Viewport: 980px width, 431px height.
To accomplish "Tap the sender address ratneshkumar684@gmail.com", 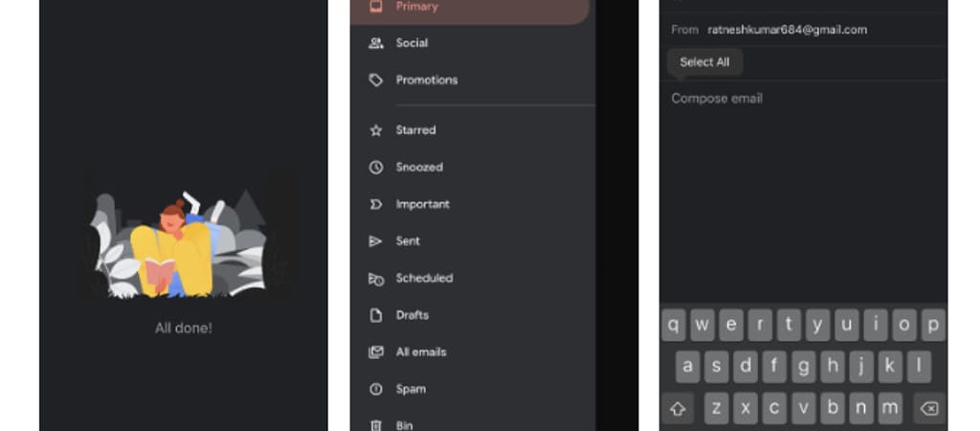I will click(x=787, y=30).
